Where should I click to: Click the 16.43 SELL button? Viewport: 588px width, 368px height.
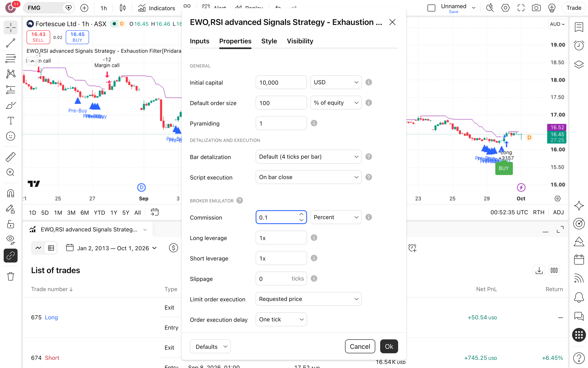point(38,37)
